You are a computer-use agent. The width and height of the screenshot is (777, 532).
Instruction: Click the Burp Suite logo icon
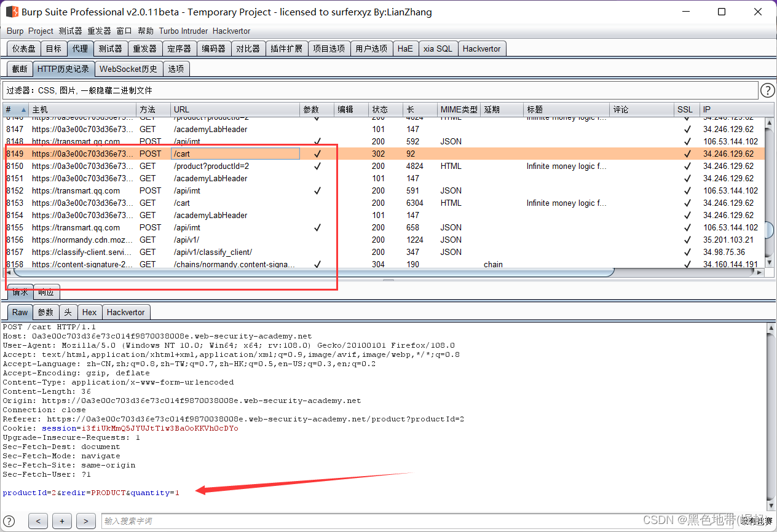pyautogui.click(x=12, y=12)
